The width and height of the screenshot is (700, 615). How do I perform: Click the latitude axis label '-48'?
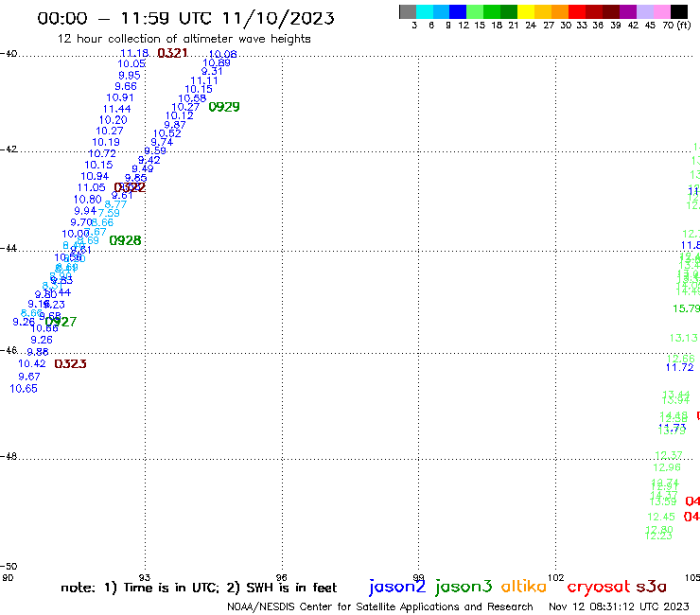pos(9,456)
